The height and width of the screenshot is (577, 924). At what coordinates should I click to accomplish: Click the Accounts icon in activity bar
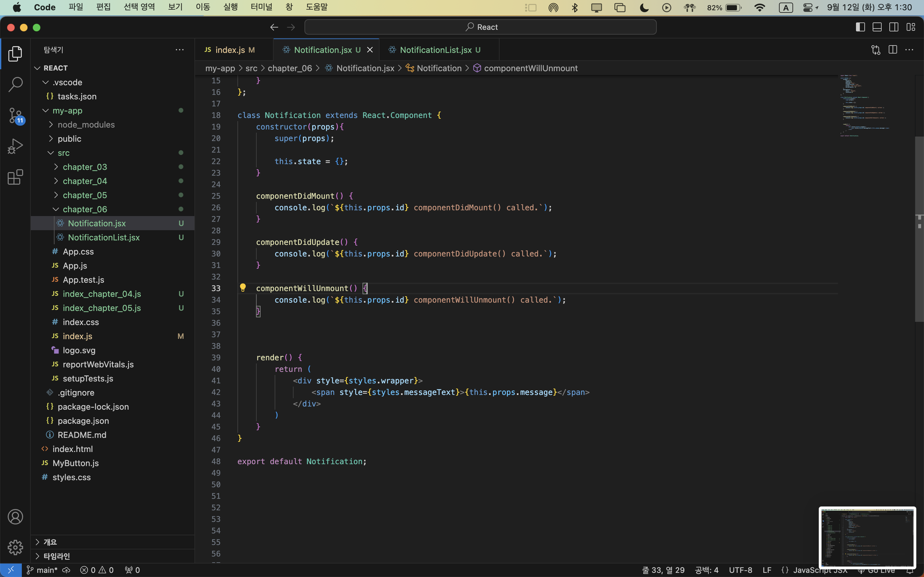(15, 517)
